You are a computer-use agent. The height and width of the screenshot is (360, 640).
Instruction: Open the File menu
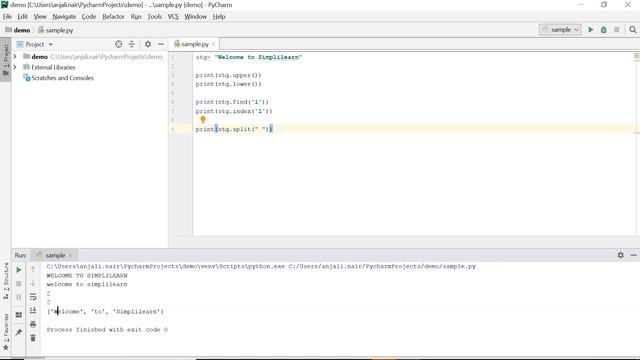pyautogui.click(x=7, y=16)
